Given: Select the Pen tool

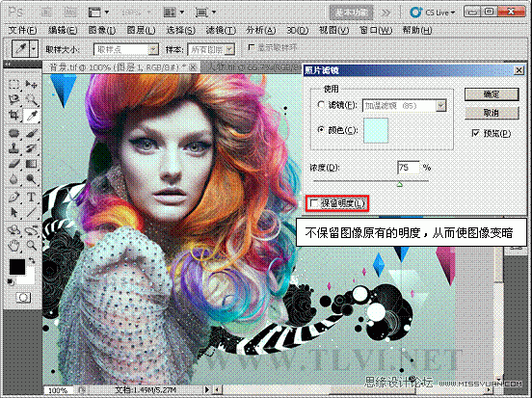Looking at the screenshot, I should point(13,197).
